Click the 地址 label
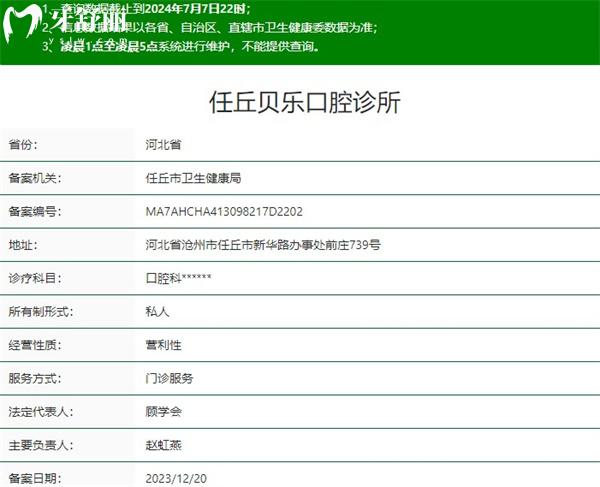This screenshot has width=600, height=487. click(x=23, y=245)
